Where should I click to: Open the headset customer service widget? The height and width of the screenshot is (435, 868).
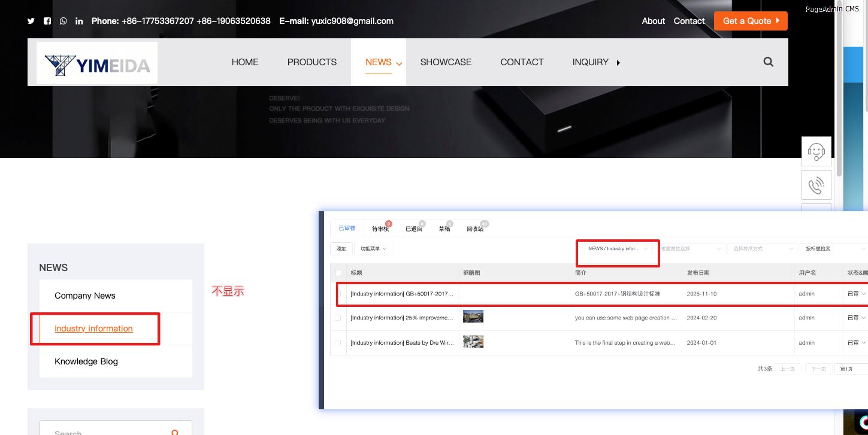click(816, 151)
